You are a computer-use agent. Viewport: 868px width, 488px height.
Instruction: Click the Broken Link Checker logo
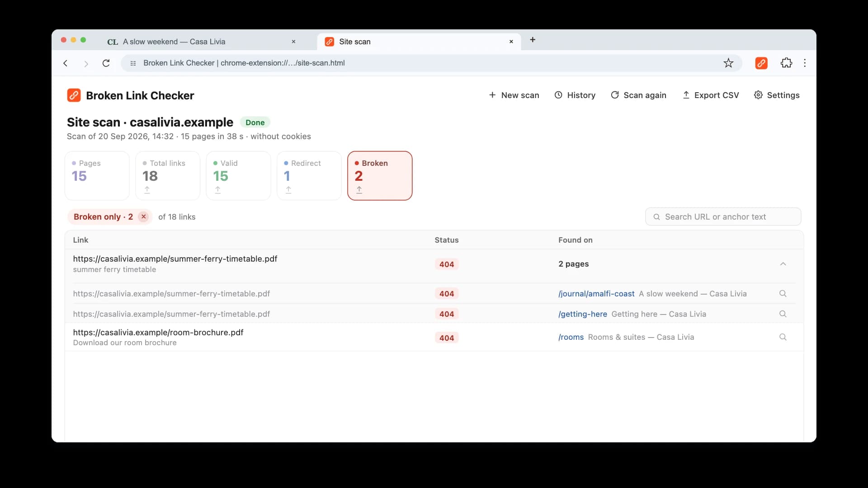pyautogui.click(x=74, y=95)
